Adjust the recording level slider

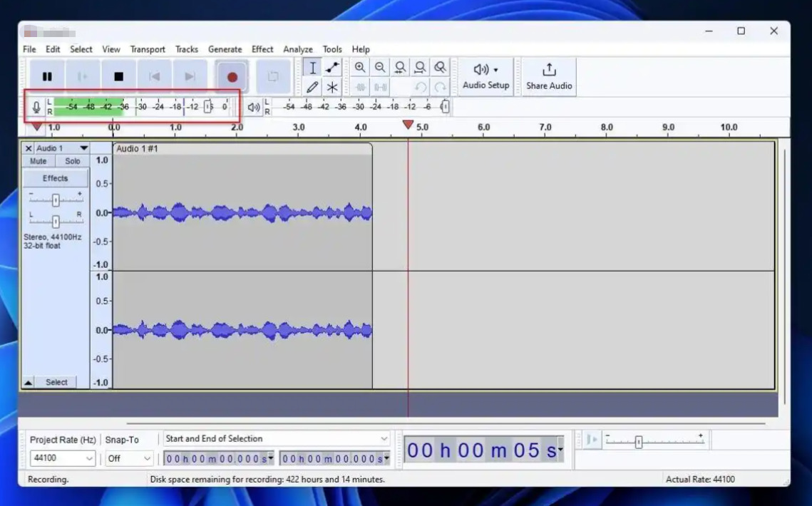click(207, 107)
